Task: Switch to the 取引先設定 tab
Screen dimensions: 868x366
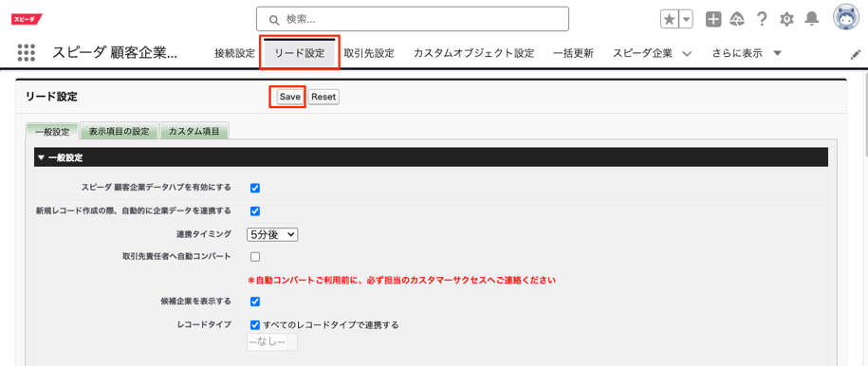Action: click(369, 54)
